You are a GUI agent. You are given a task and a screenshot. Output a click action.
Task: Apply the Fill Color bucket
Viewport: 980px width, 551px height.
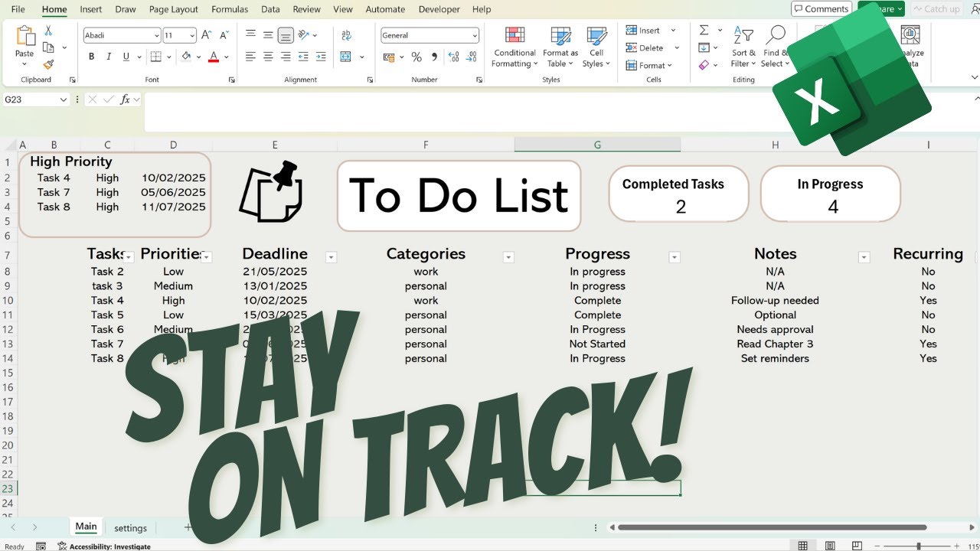[x=185, y=57]
